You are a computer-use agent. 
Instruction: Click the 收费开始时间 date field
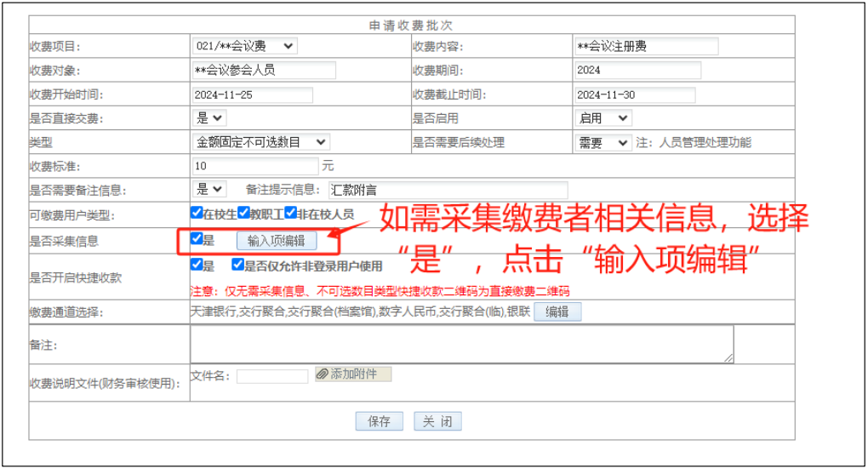253,94
